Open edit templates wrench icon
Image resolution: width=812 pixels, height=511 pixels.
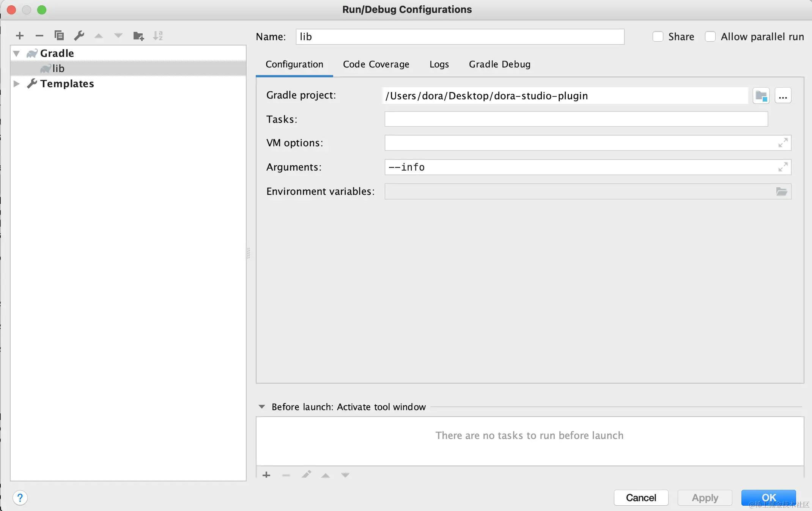coord(79,36)
